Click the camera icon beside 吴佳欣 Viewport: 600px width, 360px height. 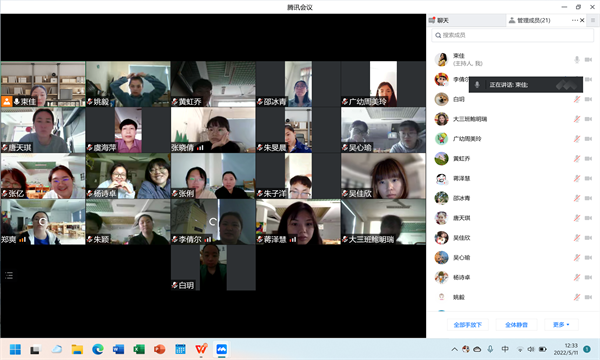click(589, 238)
